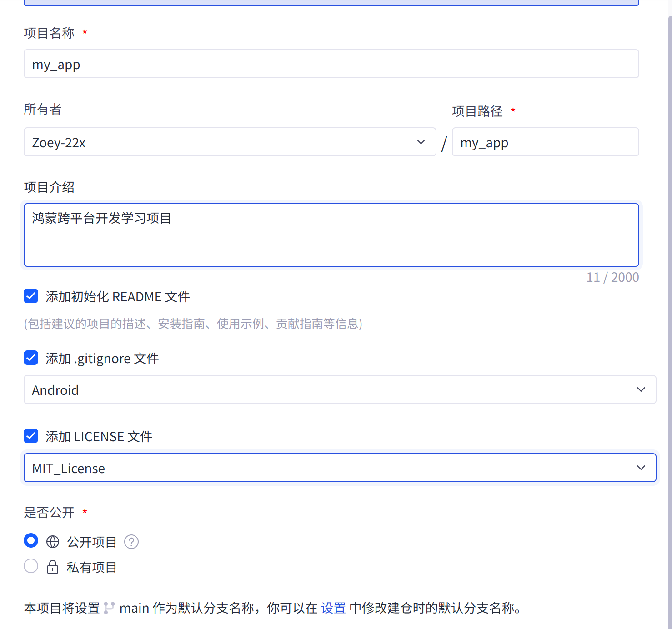Click the question mark help icon
Screen dimensions: 672x629
[x=131, y=542]
